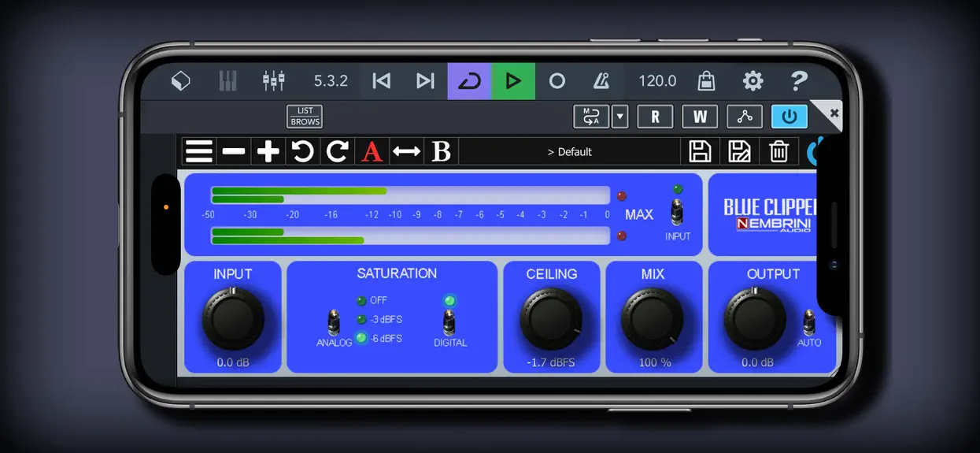The width and height of the screenshot is (980, 453).
Task: Click the LIST BROWS button
Action: tap(305, 117)
